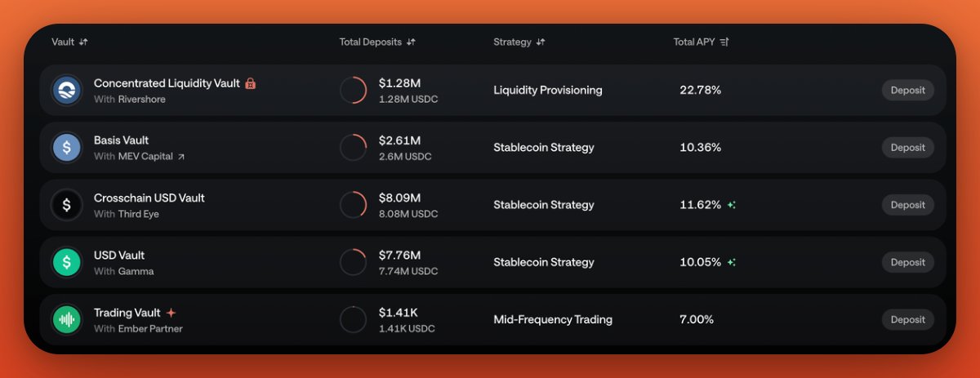
Task: Click the $1.41K deposit progress ring
Action: 353,319
